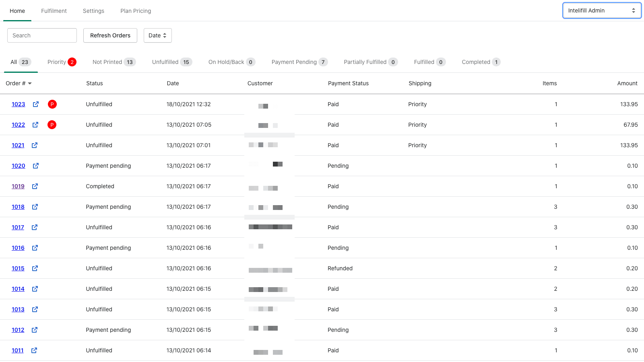Open order 1015 via its external link icon
Viewport: 644px width, 362px height.
pyautogui.click(x=35, y=268)
